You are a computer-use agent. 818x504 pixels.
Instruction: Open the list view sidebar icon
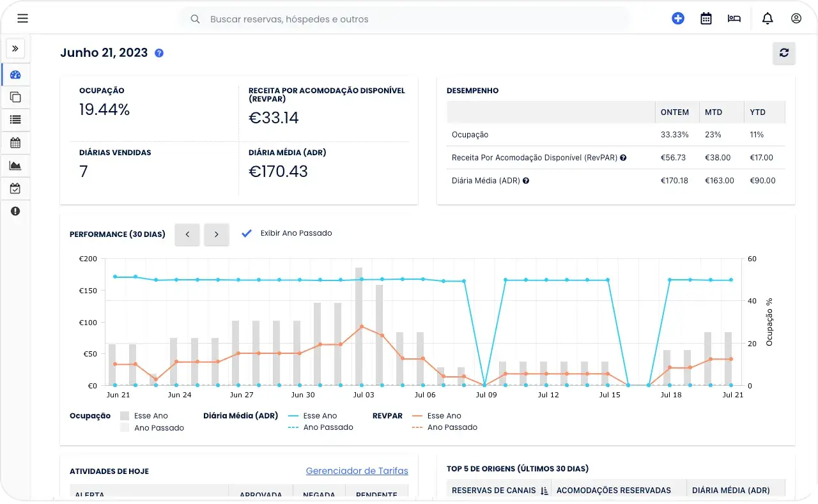[x=15, y=119]
